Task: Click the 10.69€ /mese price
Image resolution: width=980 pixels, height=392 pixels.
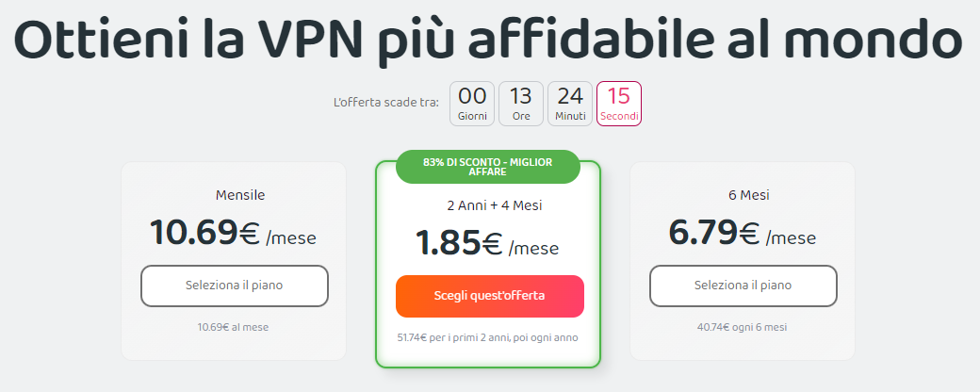Action: pyautogui.click(x=233, y=235)
